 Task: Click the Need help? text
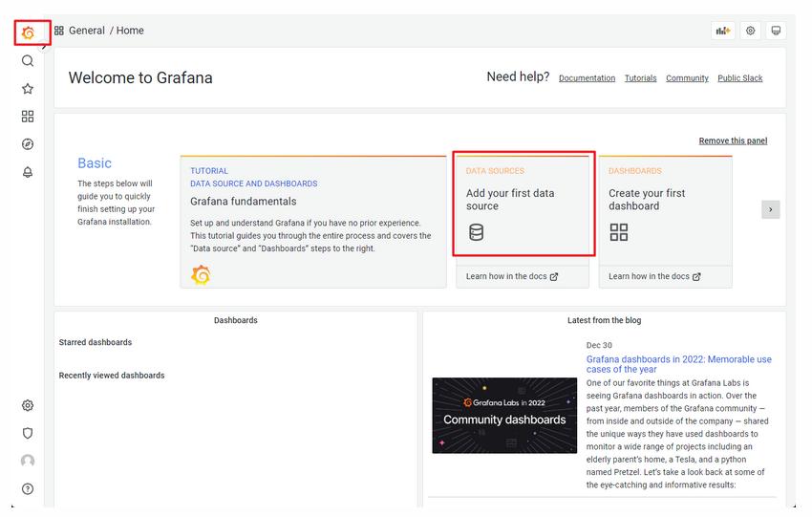tap(518, 76)
